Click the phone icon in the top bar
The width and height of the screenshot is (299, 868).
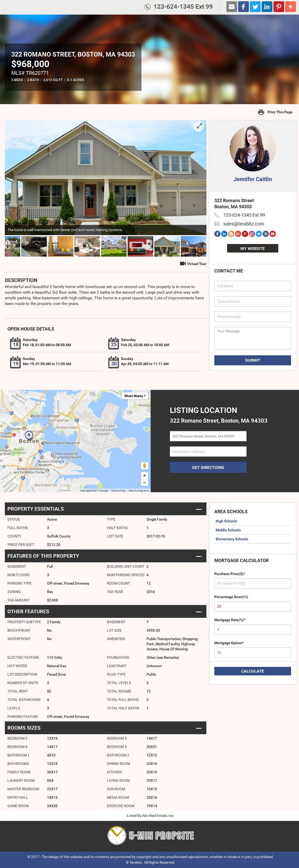(147, 7)
